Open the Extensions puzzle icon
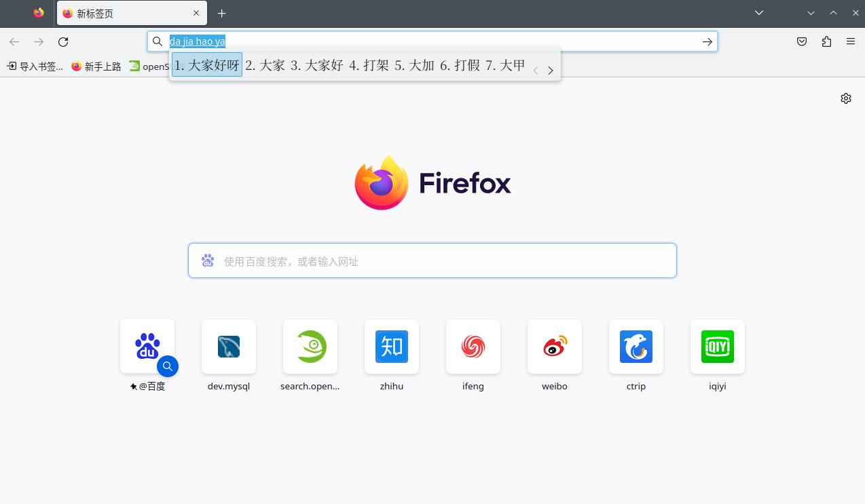This screenshot has width=865, height=504. 826,42
